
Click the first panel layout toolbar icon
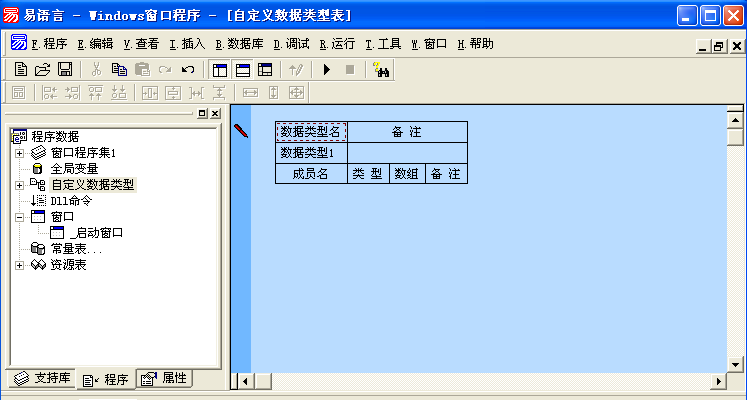pos(220,69)
